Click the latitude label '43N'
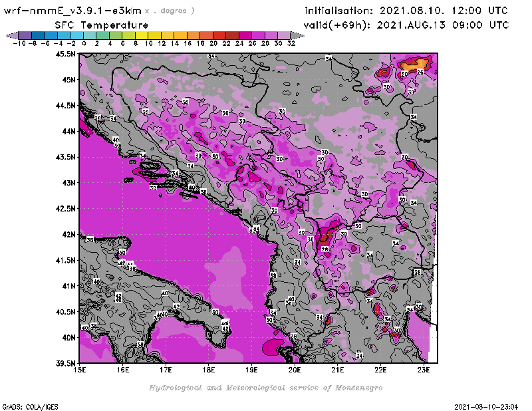This screenshot has height=411, width=532. coord(69,183)
